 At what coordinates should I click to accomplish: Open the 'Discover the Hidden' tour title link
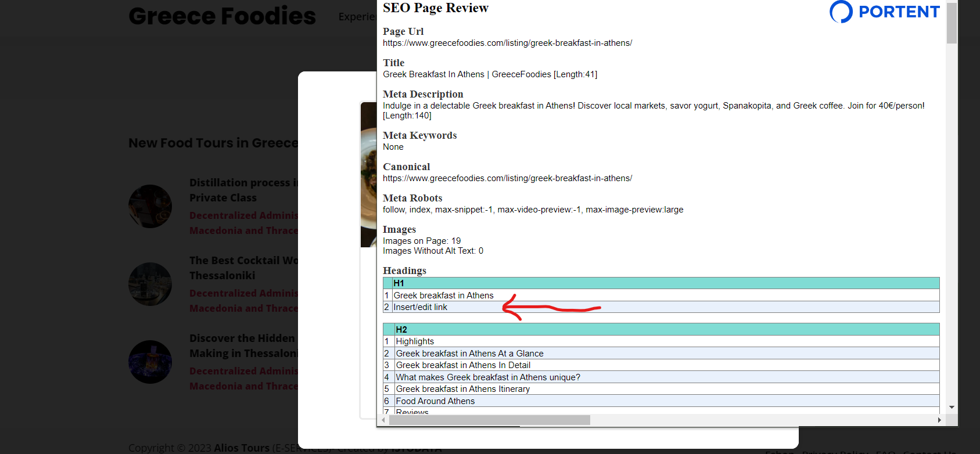[243, 346]
